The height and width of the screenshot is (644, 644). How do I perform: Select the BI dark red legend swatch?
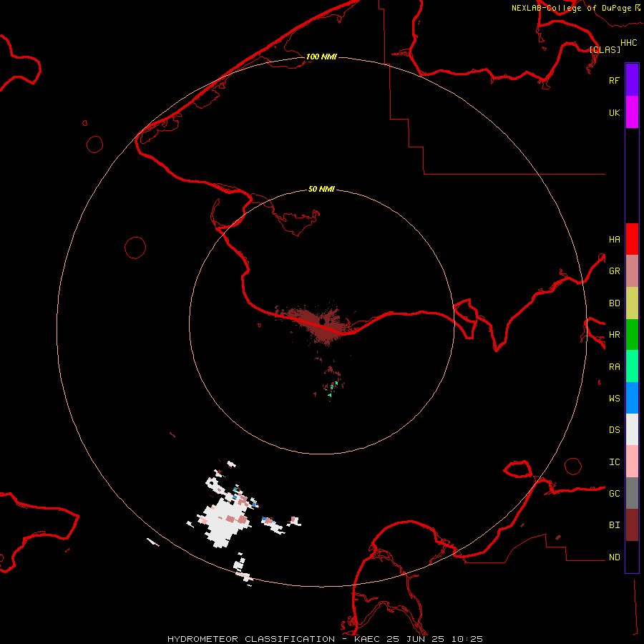[632, 525]
